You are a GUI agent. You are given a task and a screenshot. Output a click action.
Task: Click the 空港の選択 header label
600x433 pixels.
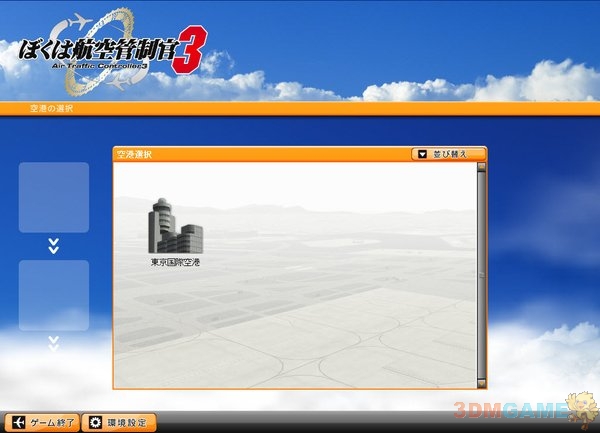(x=52, y=109)
